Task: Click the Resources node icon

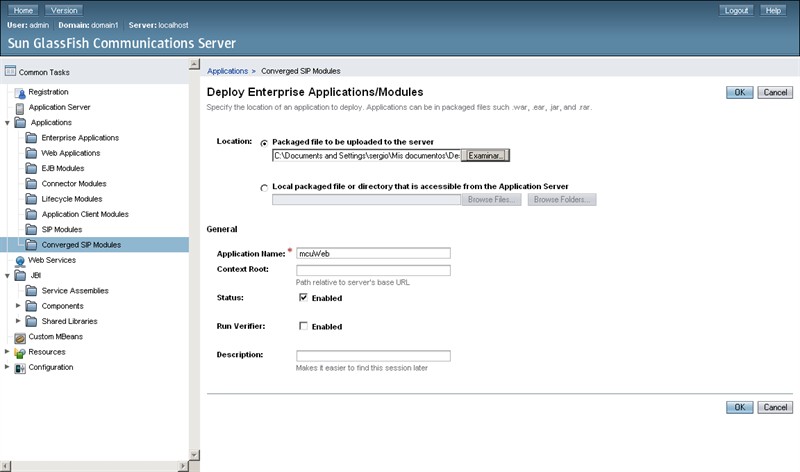Action: [x=20, y=353]
